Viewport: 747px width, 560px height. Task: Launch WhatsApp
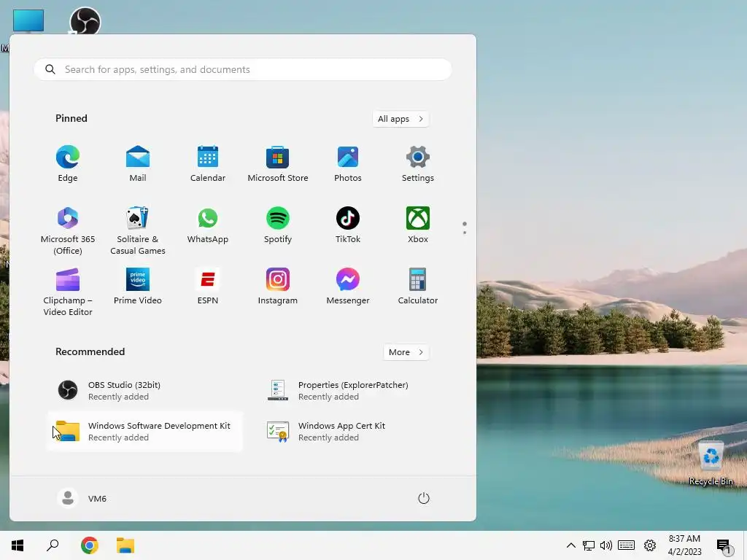[x=208, y=225]
